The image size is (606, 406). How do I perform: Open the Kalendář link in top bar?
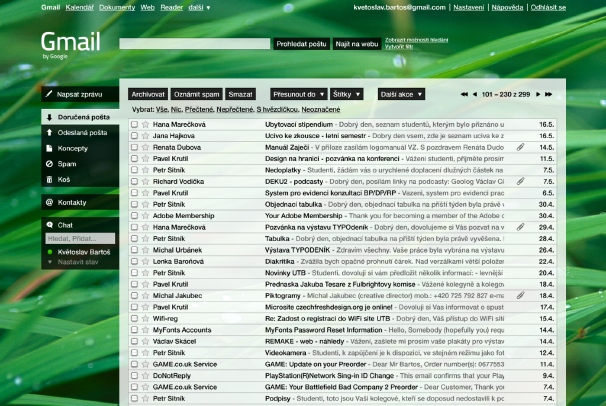coord(79,7)
